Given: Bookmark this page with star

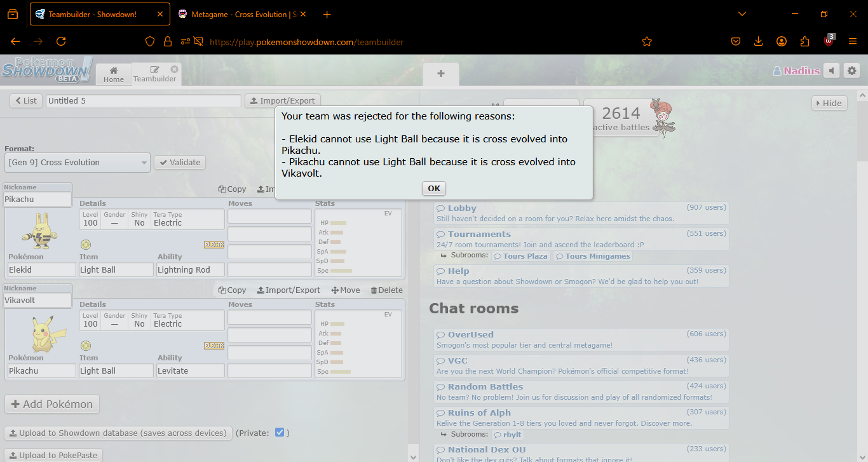Looking at the screenshot, I should (x=647, y=41).
